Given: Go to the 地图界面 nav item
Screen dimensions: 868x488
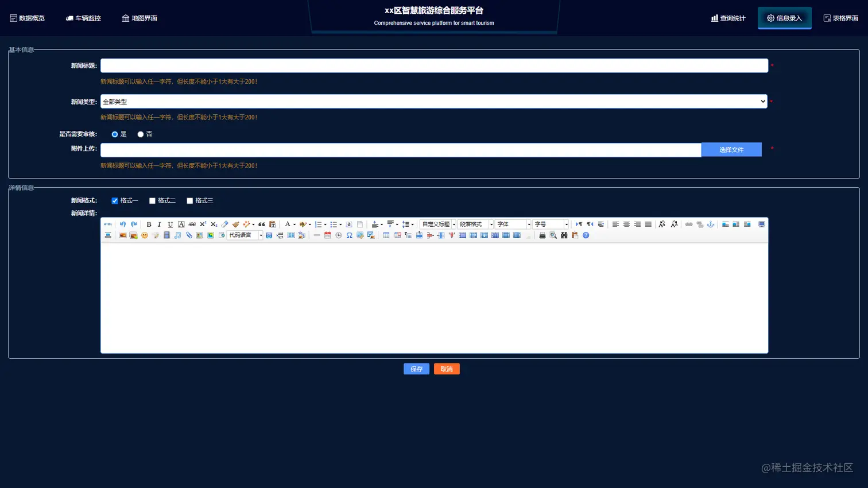Looking at the screenshot, I should [139, 18].
